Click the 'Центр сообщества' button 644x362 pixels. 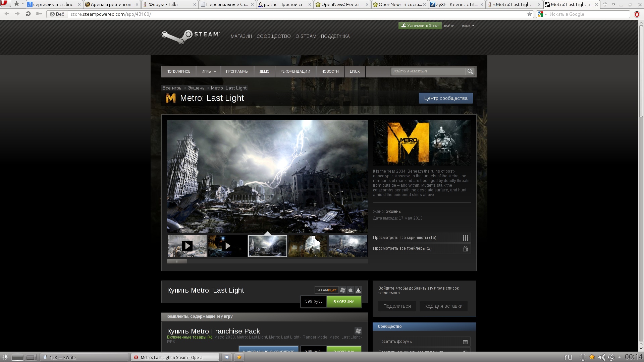coord(446,98)
